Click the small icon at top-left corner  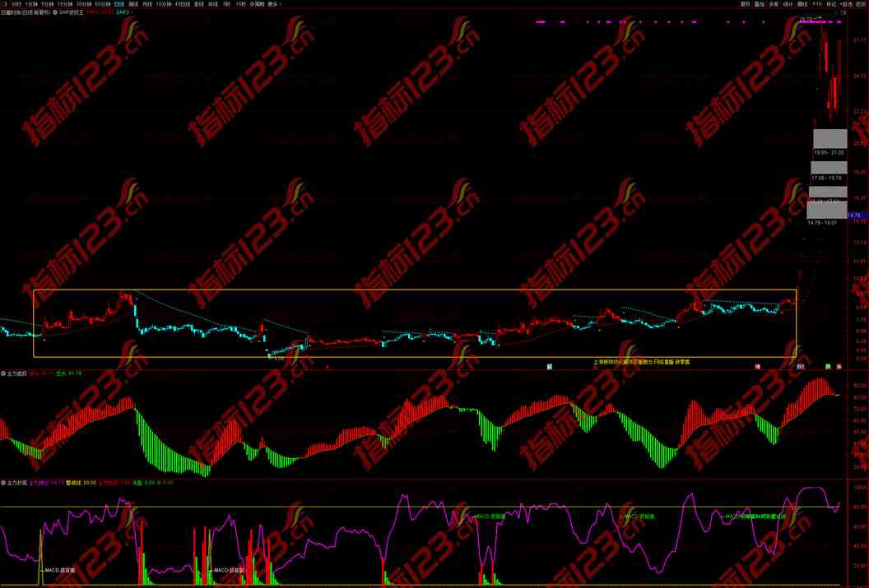pyautogui.click(x=3, y=4)
